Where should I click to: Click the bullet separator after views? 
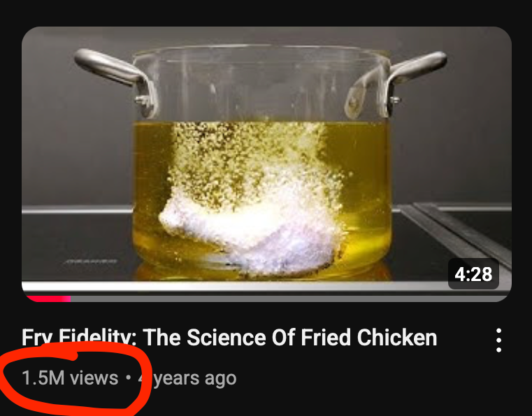pos(128,378)
